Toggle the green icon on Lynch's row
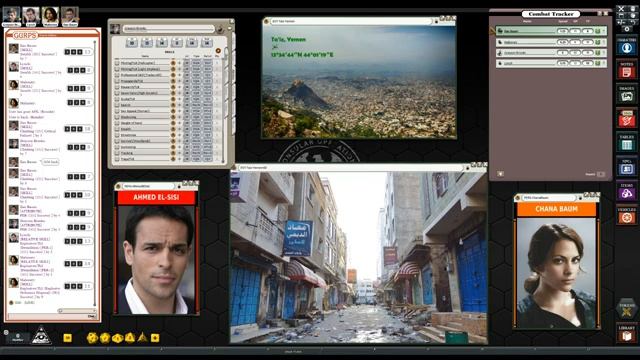 598,63
